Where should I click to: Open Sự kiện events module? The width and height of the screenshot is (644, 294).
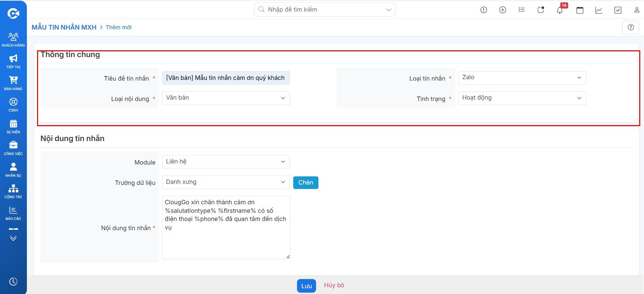13,126
